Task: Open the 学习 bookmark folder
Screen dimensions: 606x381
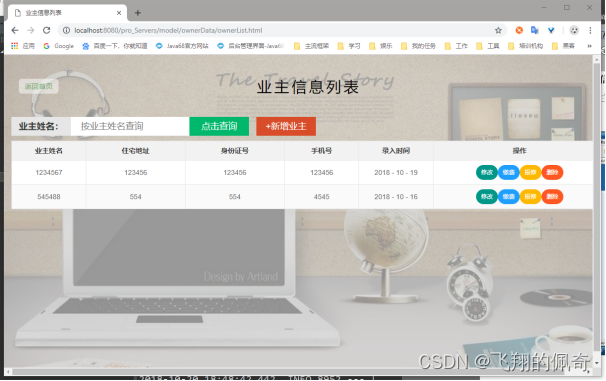Action: 349,46
